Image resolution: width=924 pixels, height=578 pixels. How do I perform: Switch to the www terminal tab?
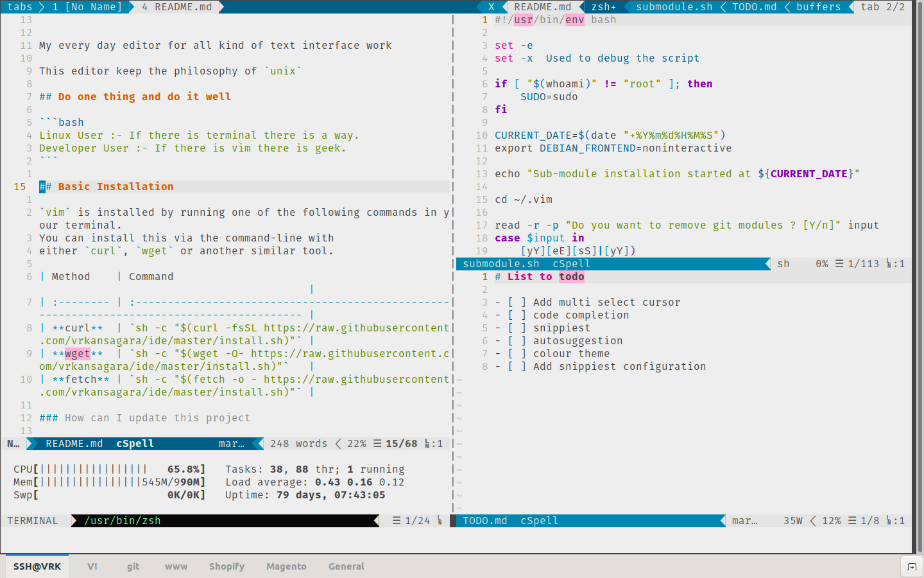pos(176,566)
